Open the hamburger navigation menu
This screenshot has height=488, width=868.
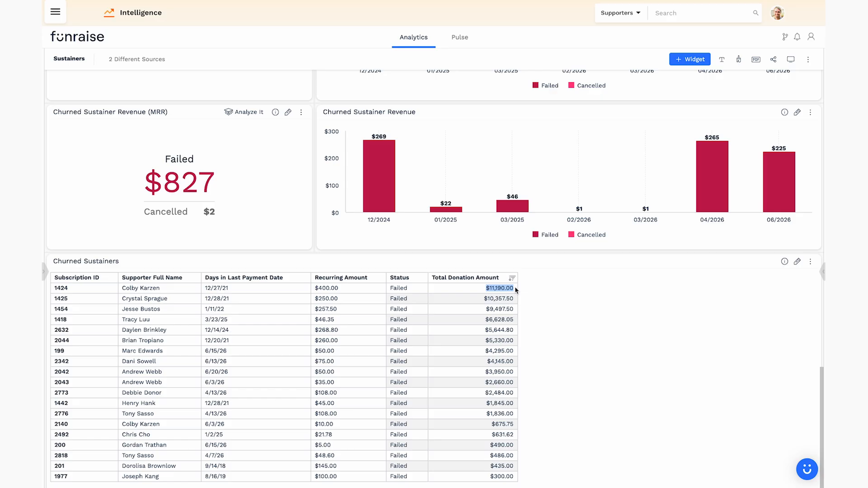pyautogui.click(x=55, y=12)
